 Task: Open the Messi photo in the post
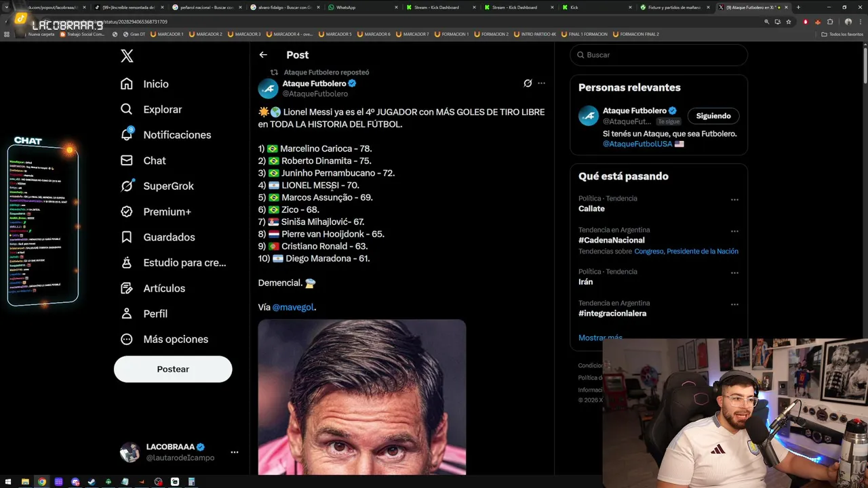[x=362, y=397]
